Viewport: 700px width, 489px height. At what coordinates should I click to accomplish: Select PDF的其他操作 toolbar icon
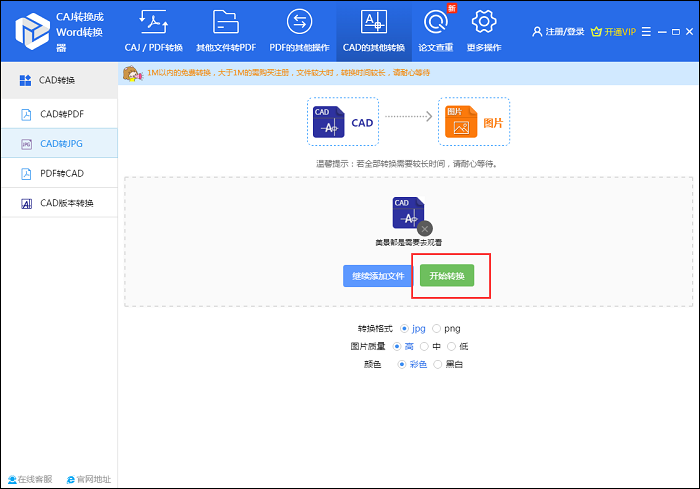(x=299, y=29)
